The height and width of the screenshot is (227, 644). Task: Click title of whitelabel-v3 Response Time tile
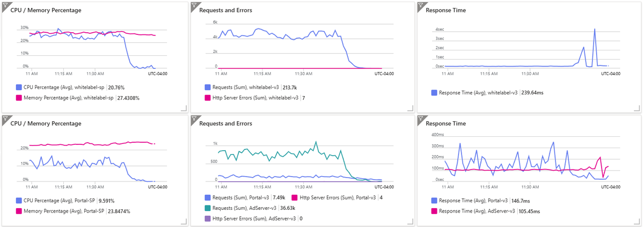point(445,10)
